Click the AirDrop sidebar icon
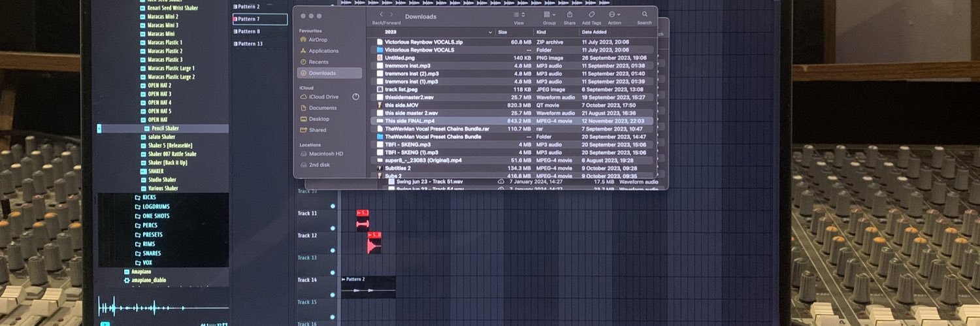980x326 pixels. coord(303,39)
